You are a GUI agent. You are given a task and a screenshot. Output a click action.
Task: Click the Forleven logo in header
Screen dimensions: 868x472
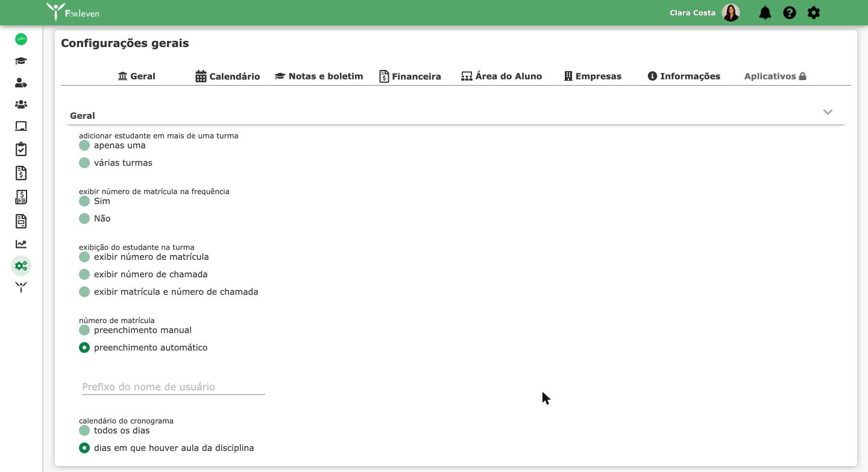tap(73, 12)
